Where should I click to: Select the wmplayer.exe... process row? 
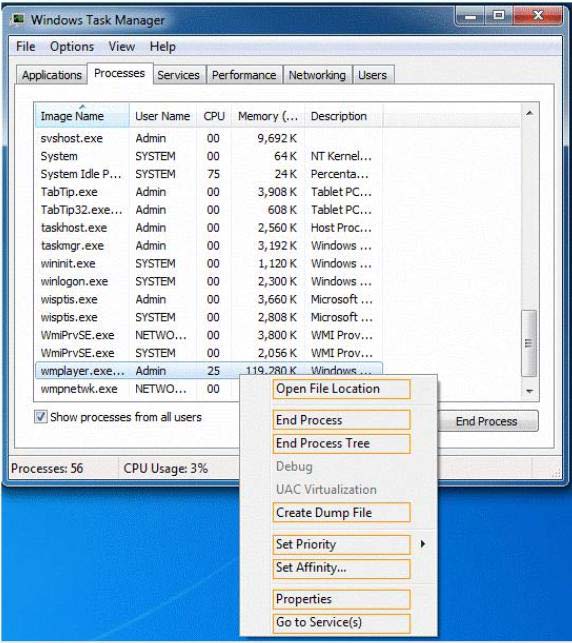(208, 371)
